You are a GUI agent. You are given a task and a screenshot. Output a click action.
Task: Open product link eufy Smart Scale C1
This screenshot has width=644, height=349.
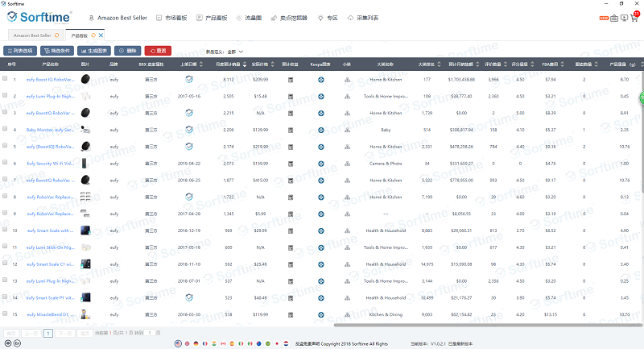click(50, 264)
